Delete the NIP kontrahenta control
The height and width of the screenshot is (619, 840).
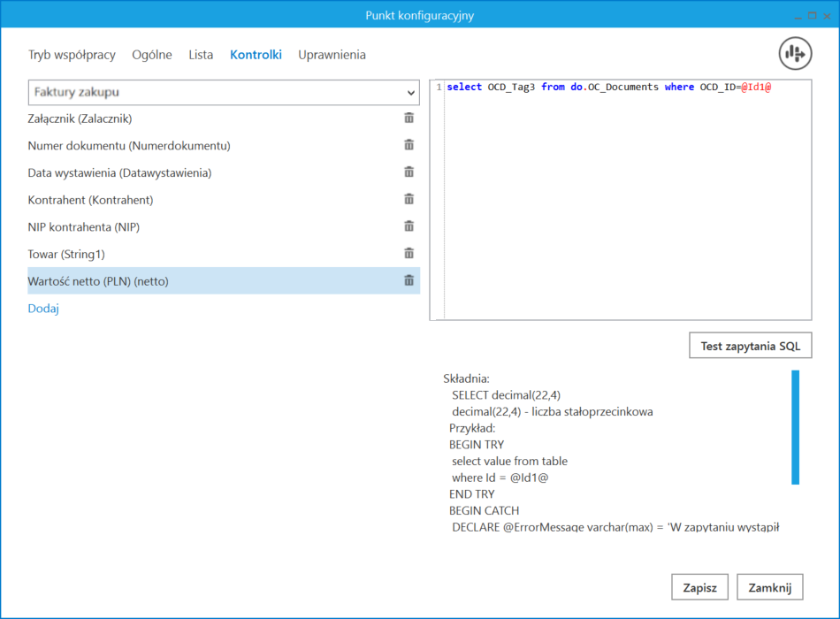409,226
